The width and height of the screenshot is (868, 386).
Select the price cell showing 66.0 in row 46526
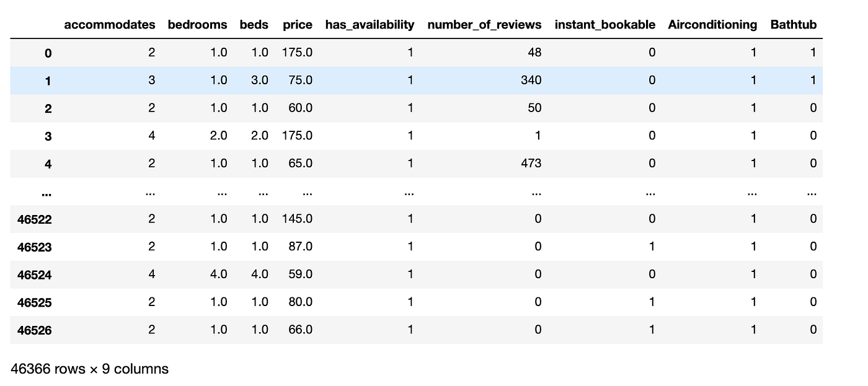(299, 330)
